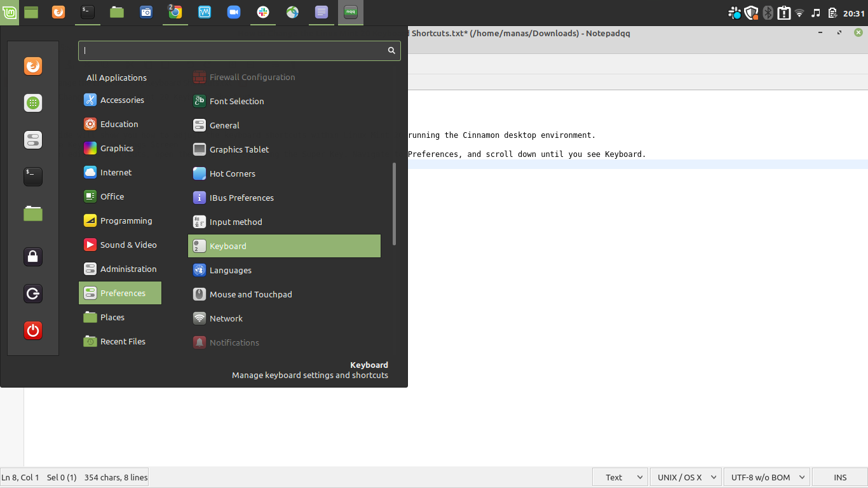Toggle INS insert mode in Notepadqq status bar
Image resolution: width=868 pixels, height=488 pixels.
click(x=839, y=477)
